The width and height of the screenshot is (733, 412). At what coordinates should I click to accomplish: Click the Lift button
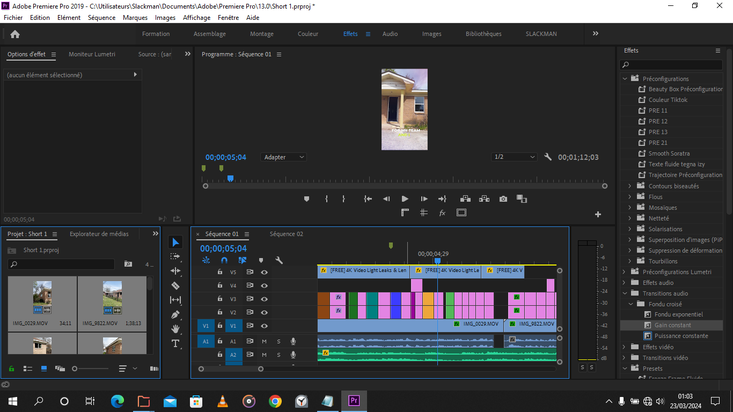tap(465, 199)
